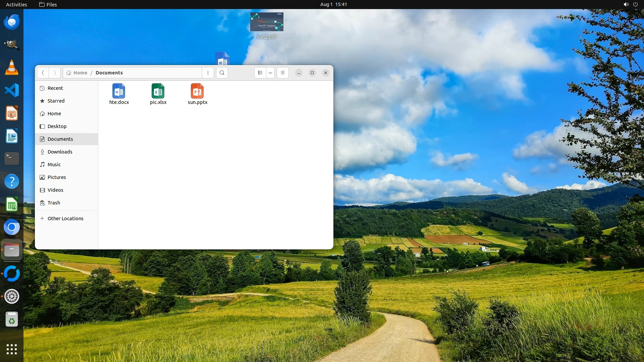This screenshot has width=644, height=362.
Task: Go back with the left arrow button
Action: pyautogui.click(x=43, y=73)
